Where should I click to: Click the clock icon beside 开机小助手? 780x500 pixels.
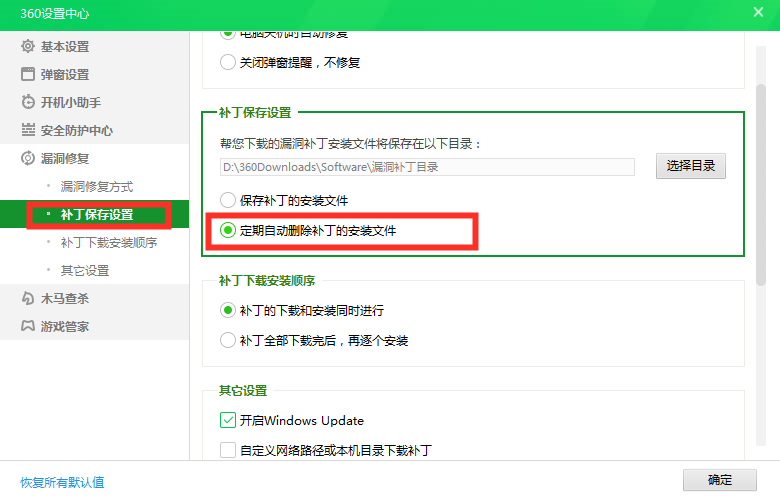[28, 102]
